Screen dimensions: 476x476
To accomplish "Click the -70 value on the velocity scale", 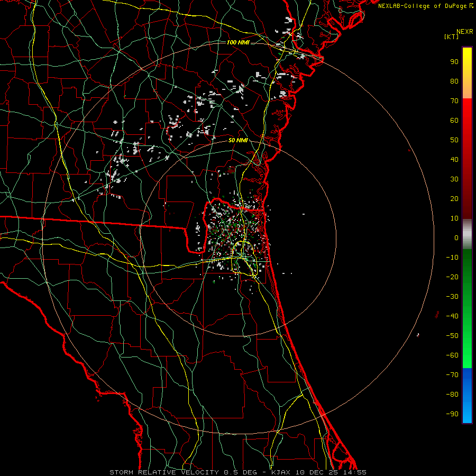I will (x=452, y=375).
